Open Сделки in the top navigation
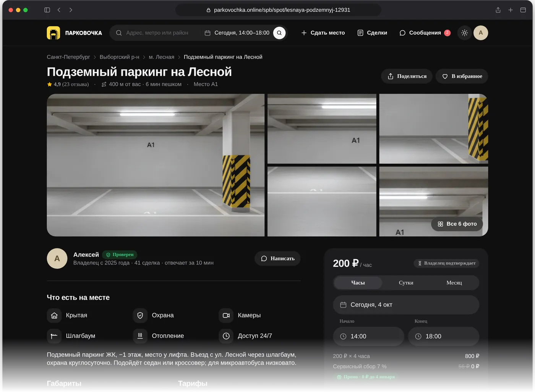The height and width of the screenshot is (392, 535). point(372,33)
